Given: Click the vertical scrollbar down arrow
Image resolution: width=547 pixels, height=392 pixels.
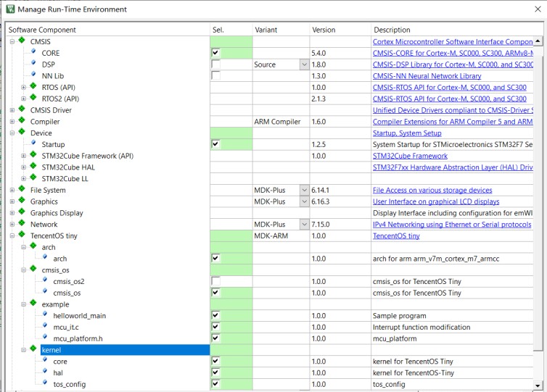Looking at the screenshot, I should (x=538, y=385).
